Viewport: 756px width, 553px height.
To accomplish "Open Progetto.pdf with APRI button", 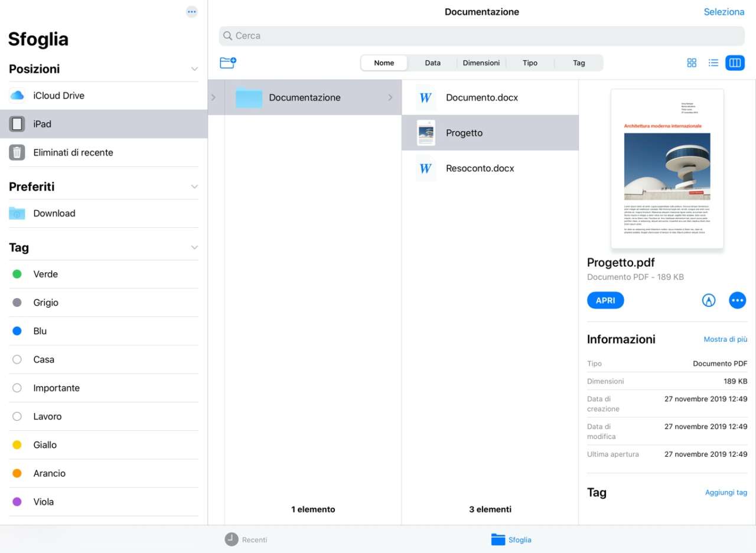I will pyautogui.click(x=605, y=300).
